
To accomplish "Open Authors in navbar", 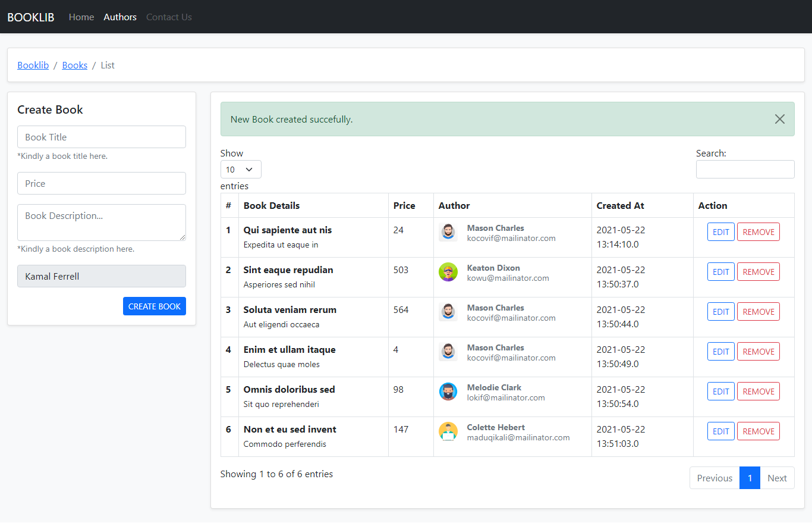I will point(120,17).
